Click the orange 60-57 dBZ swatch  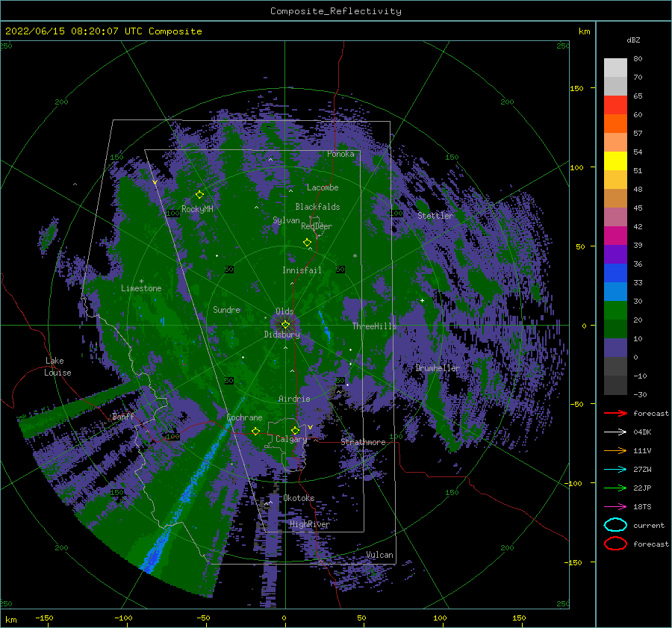615,124
